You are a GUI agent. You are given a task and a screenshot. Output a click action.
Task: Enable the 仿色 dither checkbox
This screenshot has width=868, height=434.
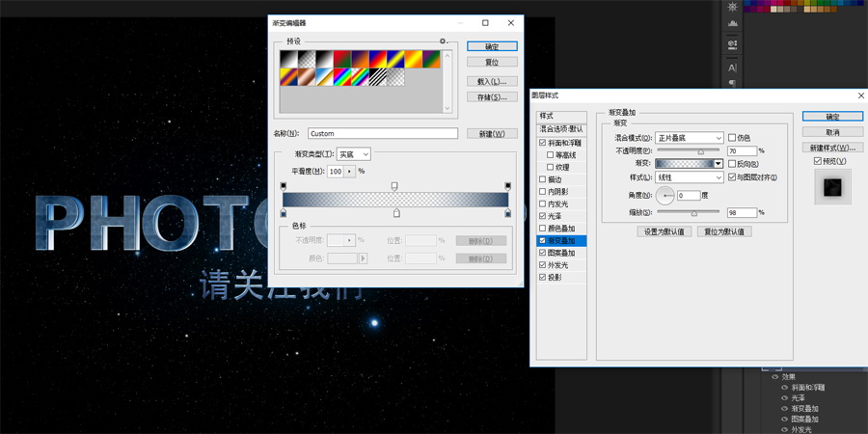click(732, 137)
